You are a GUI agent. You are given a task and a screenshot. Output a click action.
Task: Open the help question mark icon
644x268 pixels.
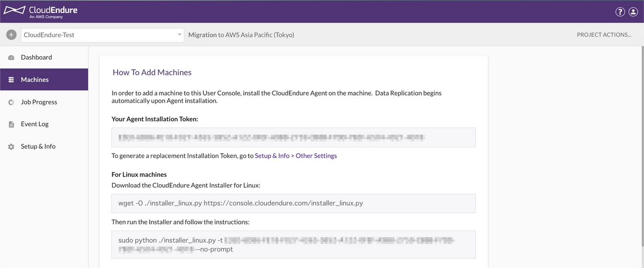pos(619,12)
